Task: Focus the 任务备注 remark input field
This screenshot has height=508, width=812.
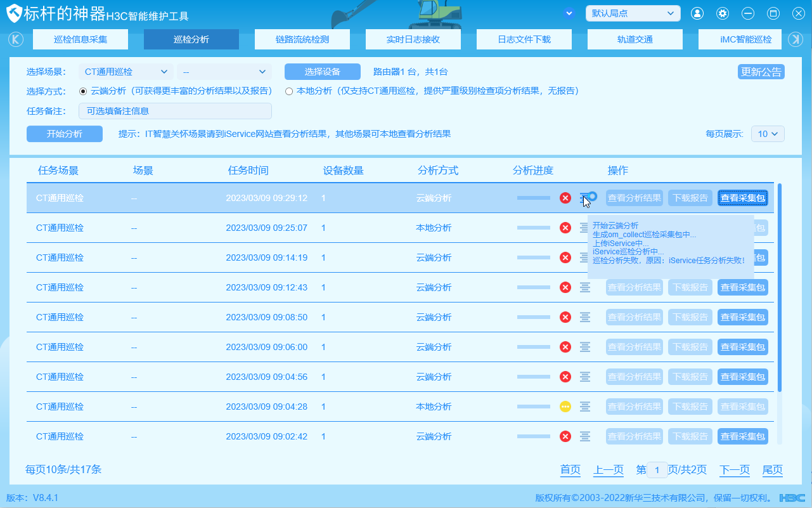Action: (x=175, y=111)
